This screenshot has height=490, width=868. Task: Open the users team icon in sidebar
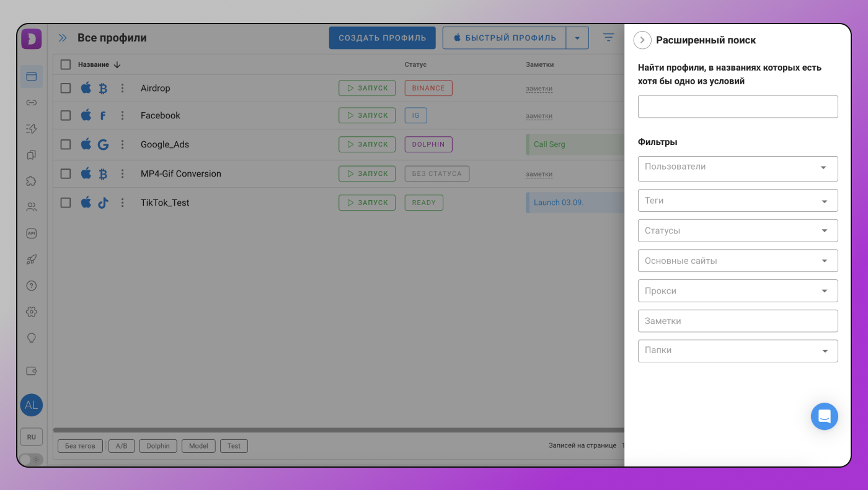click(x=32, y=207)
